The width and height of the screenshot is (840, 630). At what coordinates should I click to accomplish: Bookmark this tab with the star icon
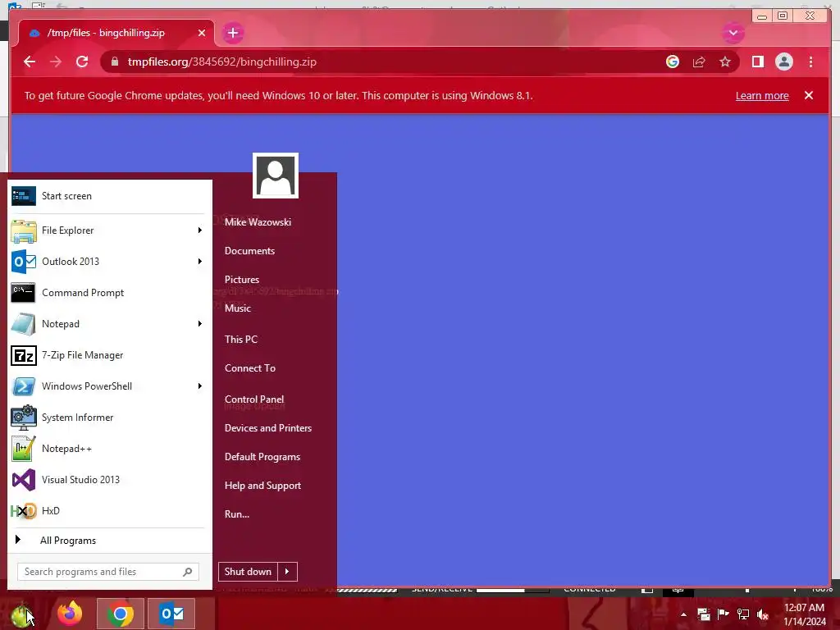pyautogui.click(x=725, y=62)
